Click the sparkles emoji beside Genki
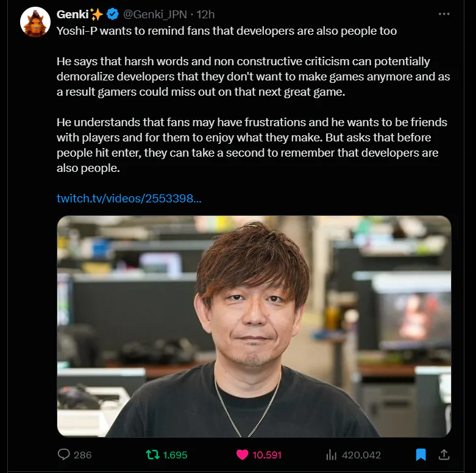476x473 pixels. click(96, 14)
